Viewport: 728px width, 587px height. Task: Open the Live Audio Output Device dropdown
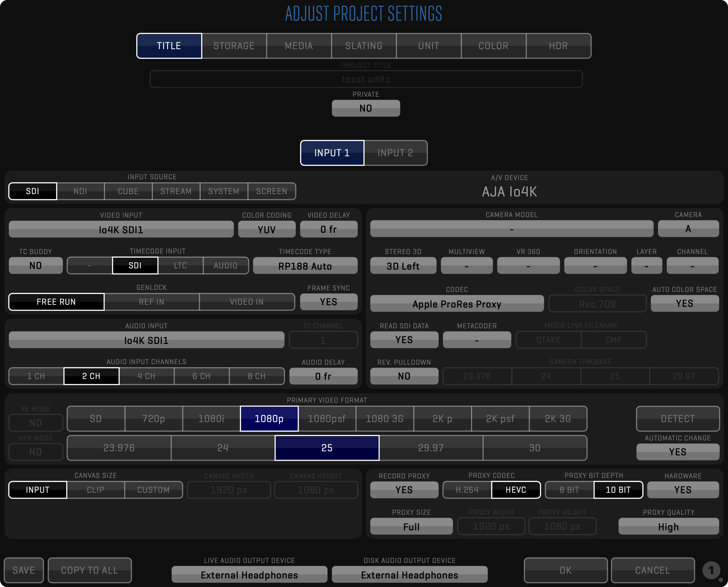coord(249,575)
